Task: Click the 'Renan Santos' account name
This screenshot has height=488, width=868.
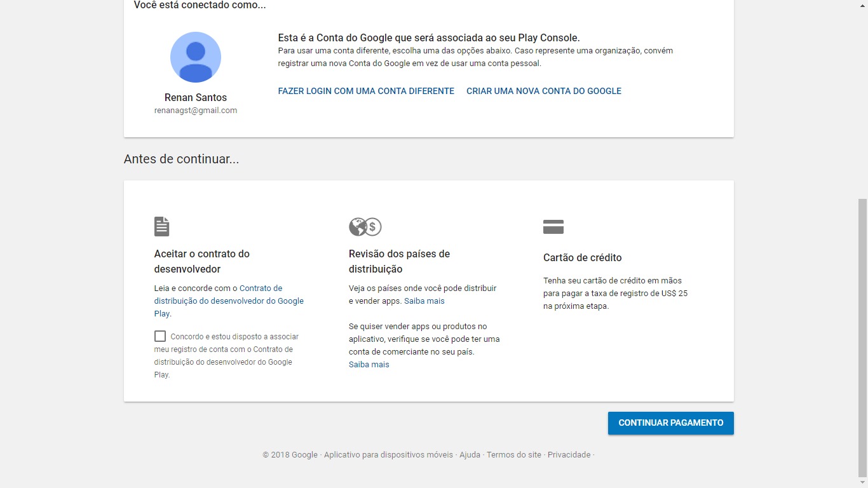Action: (x=196, y=97)
